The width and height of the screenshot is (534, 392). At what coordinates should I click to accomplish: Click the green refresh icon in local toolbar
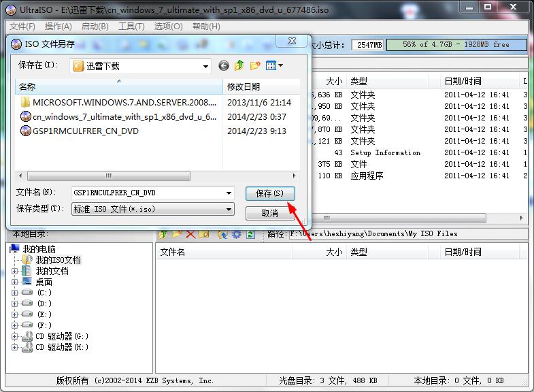click(250, 234)
